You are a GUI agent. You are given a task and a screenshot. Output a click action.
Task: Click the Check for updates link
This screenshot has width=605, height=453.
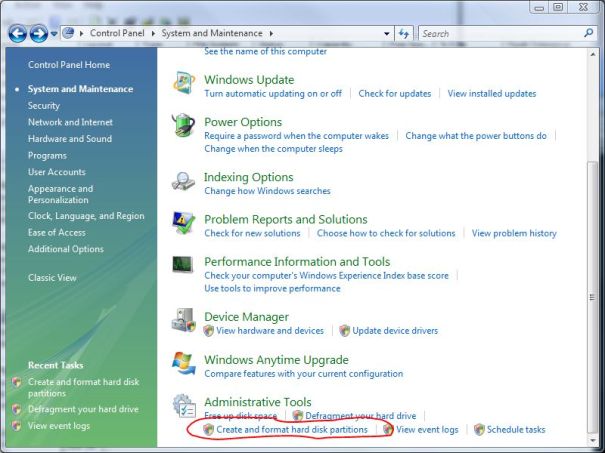[395, 94]
